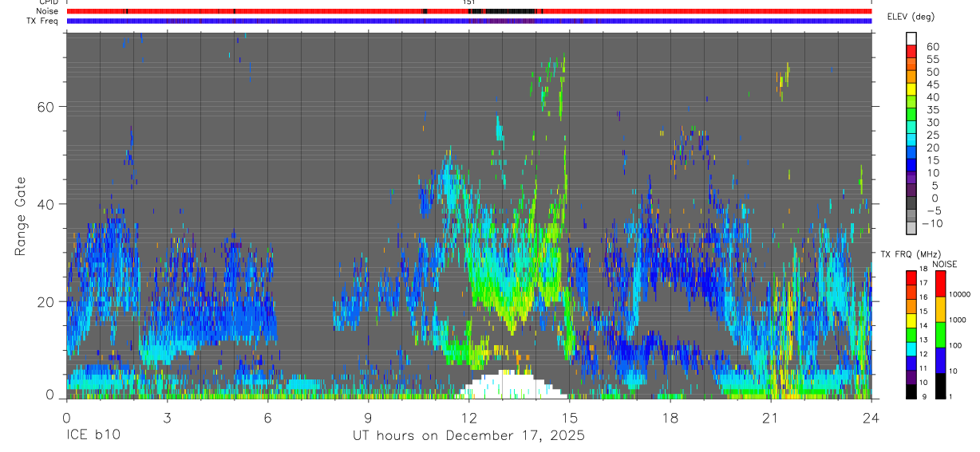Image resolution: width=980 pixels, height=452 pixels.
Task: Click the ELEV legend value '45'
Action: tap(933, 85)
